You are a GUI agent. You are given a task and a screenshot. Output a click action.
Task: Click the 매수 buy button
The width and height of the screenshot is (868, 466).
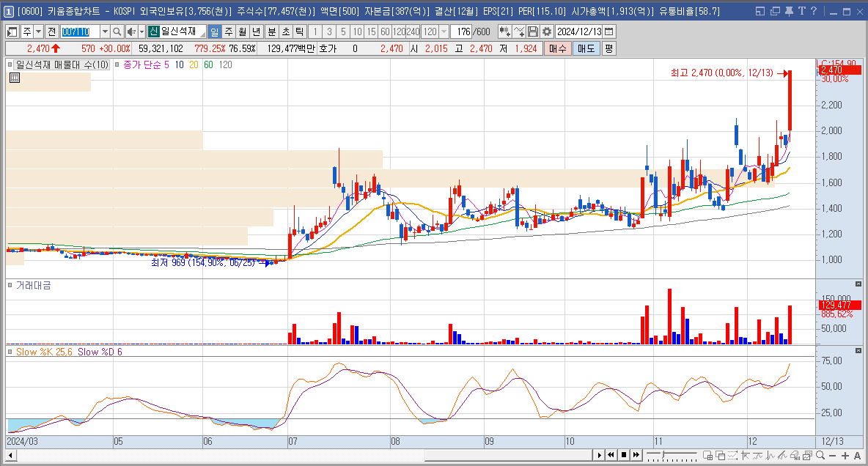[x=557, y=48]
